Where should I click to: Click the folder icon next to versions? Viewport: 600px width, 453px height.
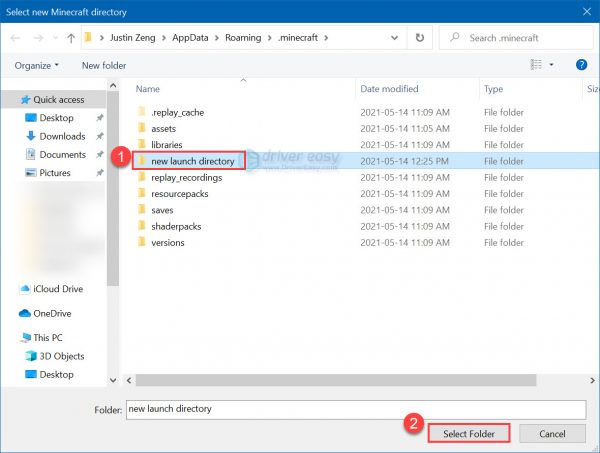tap(142, 242)
